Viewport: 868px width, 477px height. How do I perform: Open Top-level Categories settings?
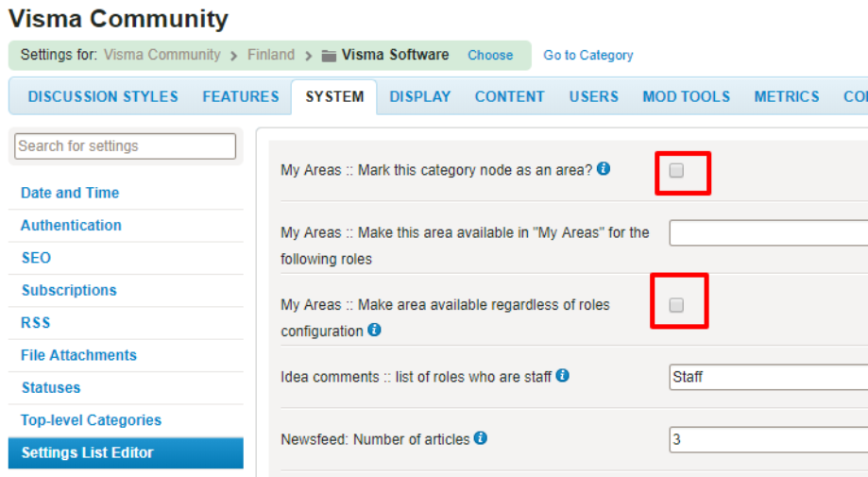(x=92, y=420)
